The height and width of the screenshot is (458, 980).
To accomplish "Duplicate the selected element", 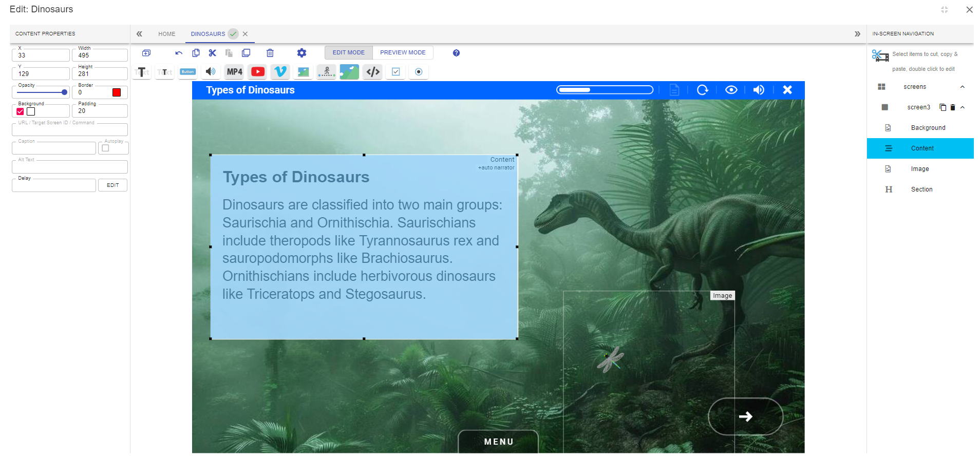I will click(246, 53).
